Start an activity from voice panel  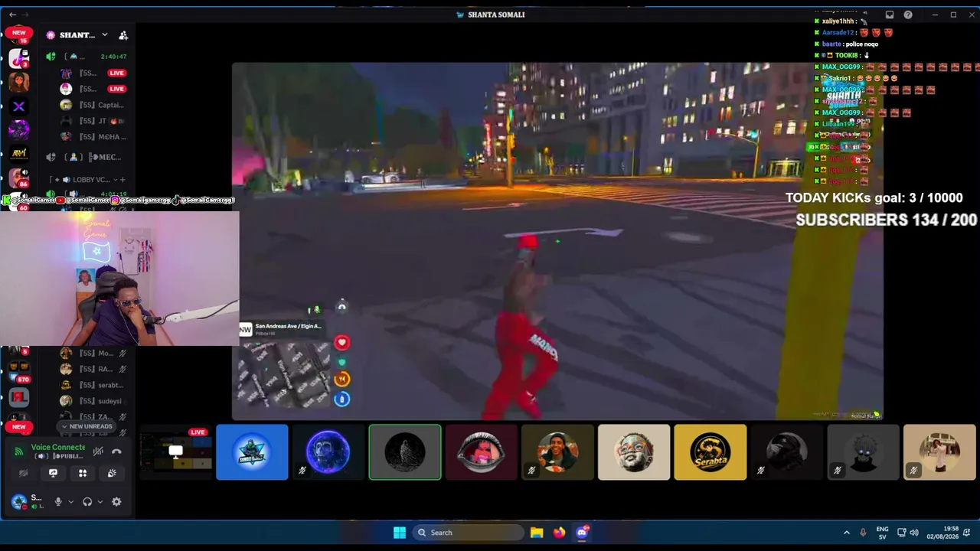tap(83, 474)
